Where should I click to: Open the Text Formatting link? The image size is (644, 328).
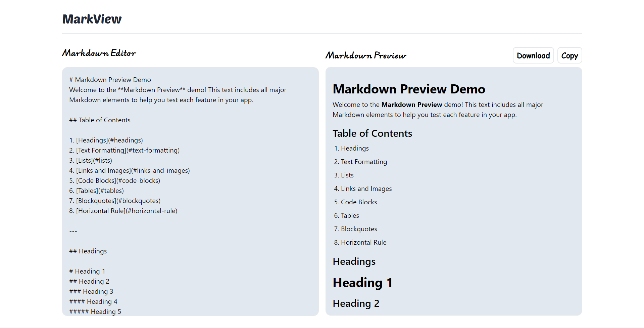[x=364, y=161]
